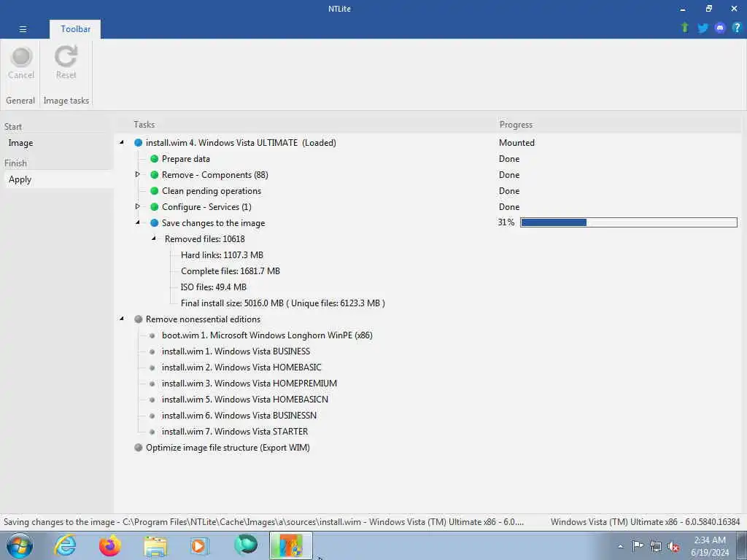Click the gray dot beside Remove nonessential editions
The image size is (747, 560).
click(x=138, y=319)
